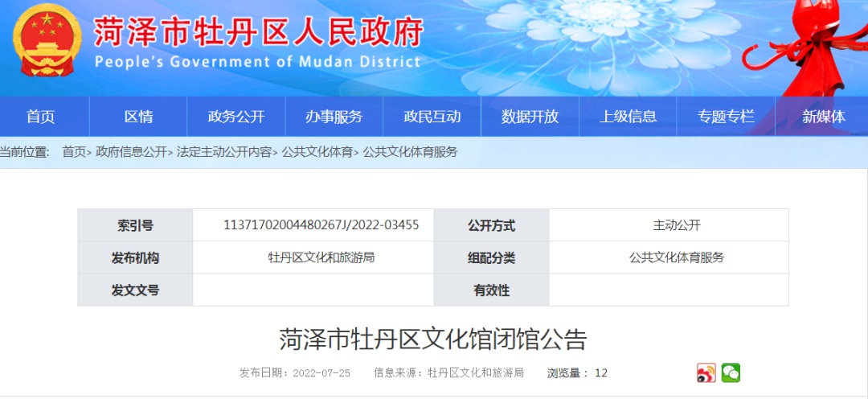Click breadcrumb link 首页
Image resolution: width=868 pixels, height=399 pixels.
pos(74,152)
